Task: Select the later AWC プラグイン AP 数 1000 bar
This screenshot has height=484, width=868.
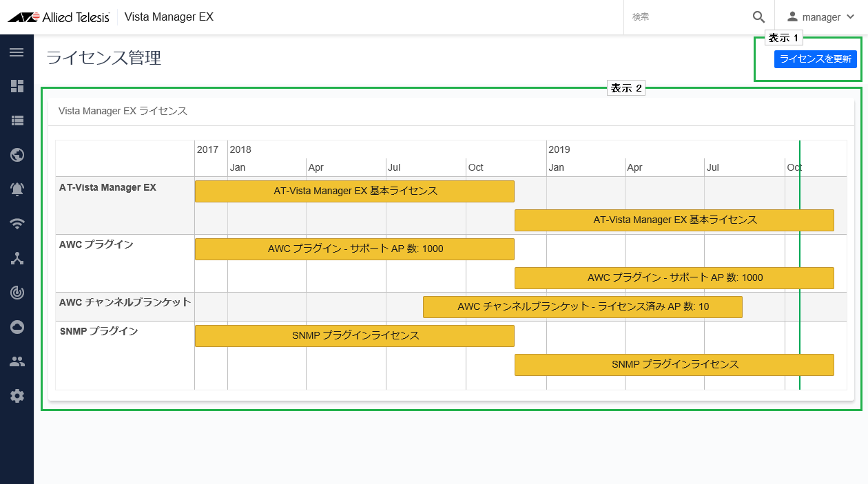Action: click(674, 278)
